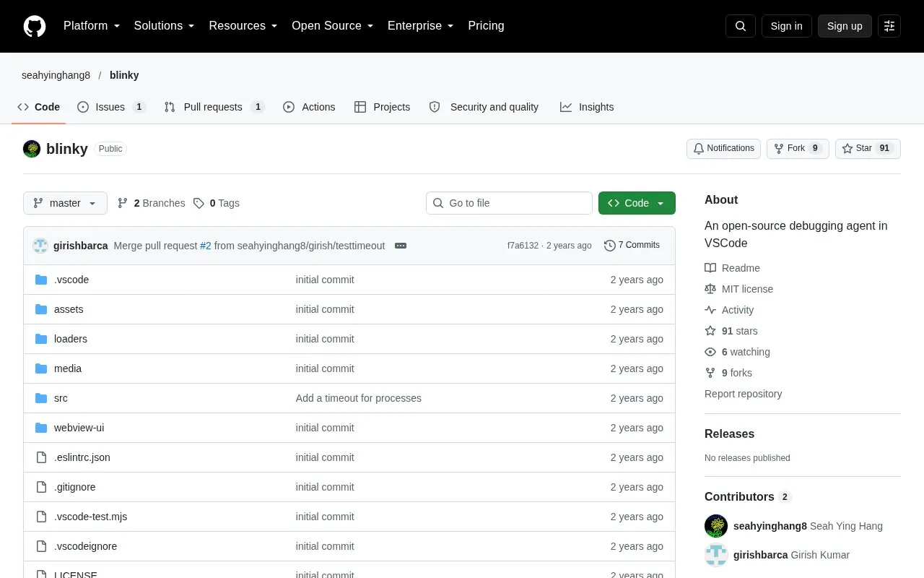
Task: Open the Projects tab
Action: (382, 107)
